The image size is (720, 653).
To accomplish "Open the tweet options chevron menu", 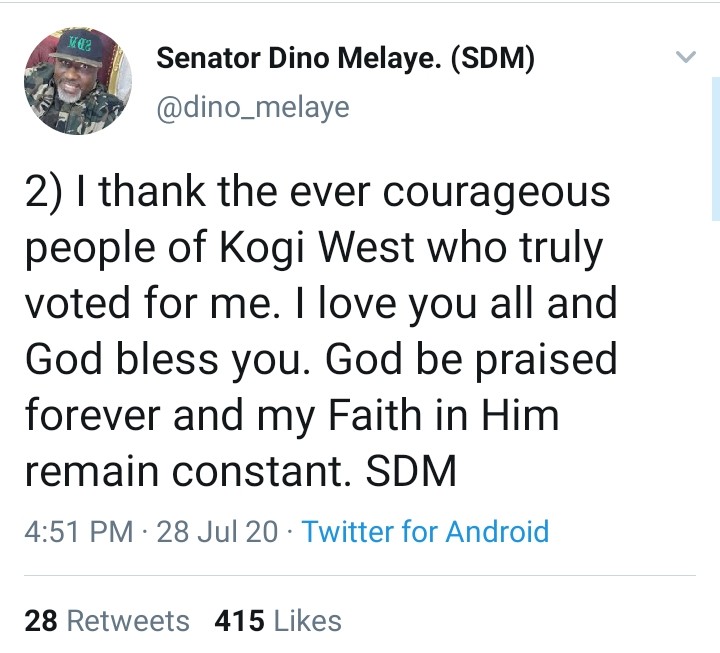I will (685, 58).
